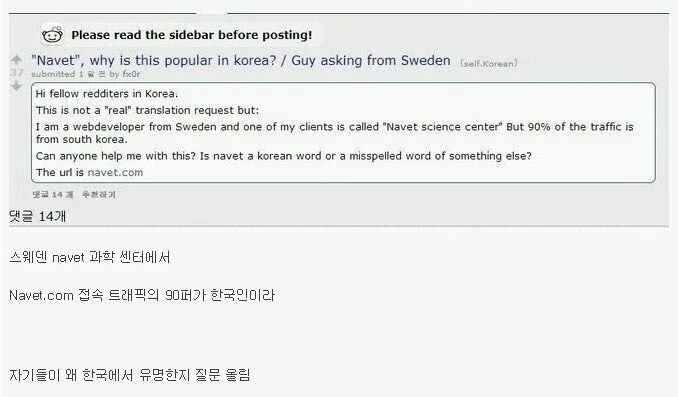This screenshot has height=397, width=678.
Task: Click the sentence mentioning "Navet science center"
Action: point(335,133)
